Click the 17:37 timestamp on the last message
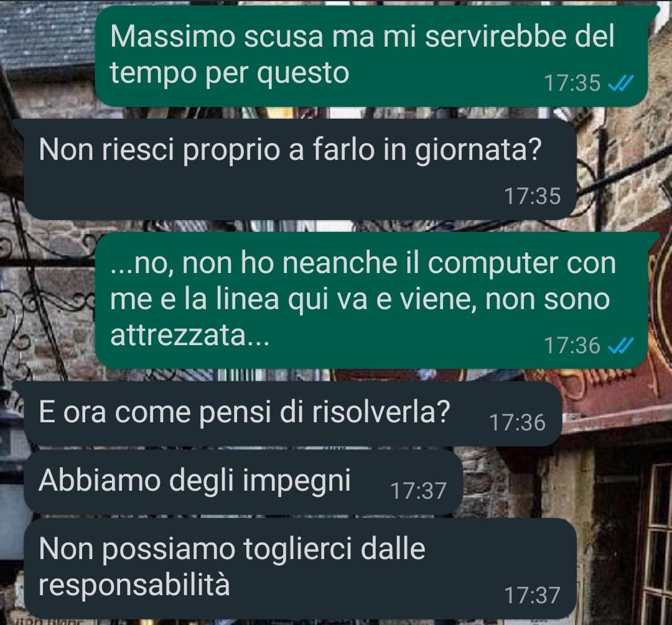Screen dimensions: 672x625 tap(533, 595)
